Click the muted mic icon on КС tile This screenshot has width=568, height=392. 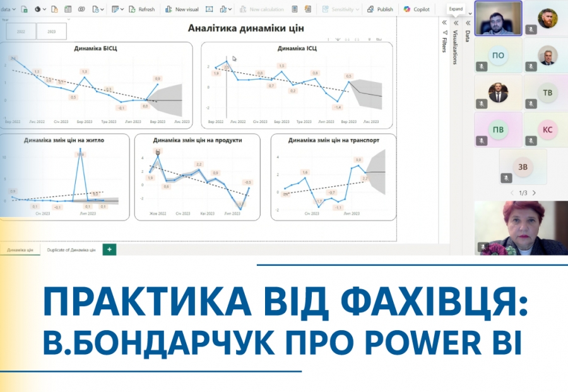[531, 141]
